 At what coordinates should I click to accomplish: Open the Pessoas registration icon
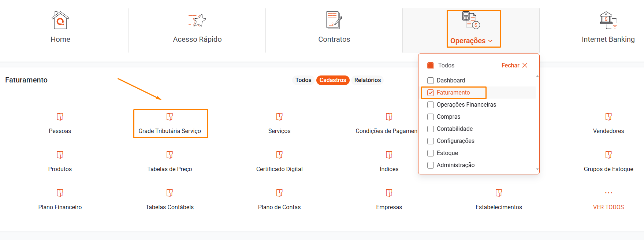click(x=60, y=117)
